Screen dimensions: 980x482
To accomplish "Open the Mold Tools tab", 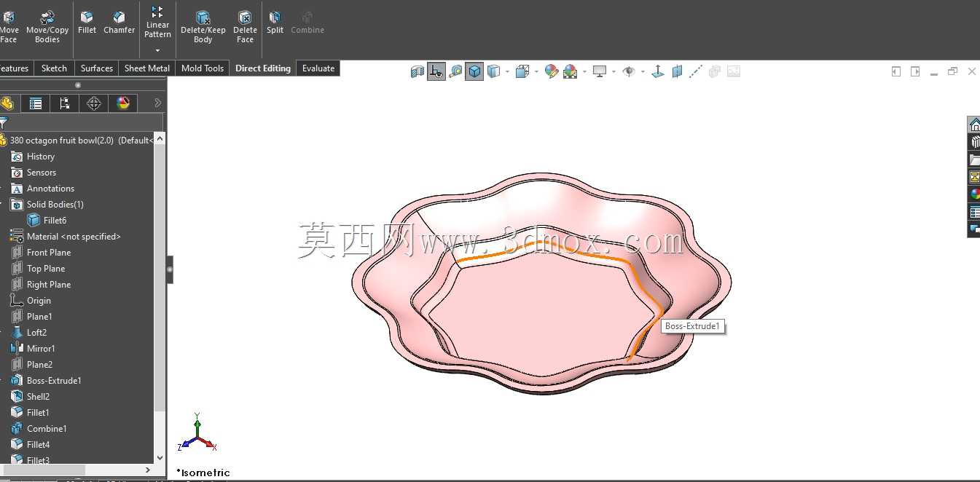I will click(203, 68).
